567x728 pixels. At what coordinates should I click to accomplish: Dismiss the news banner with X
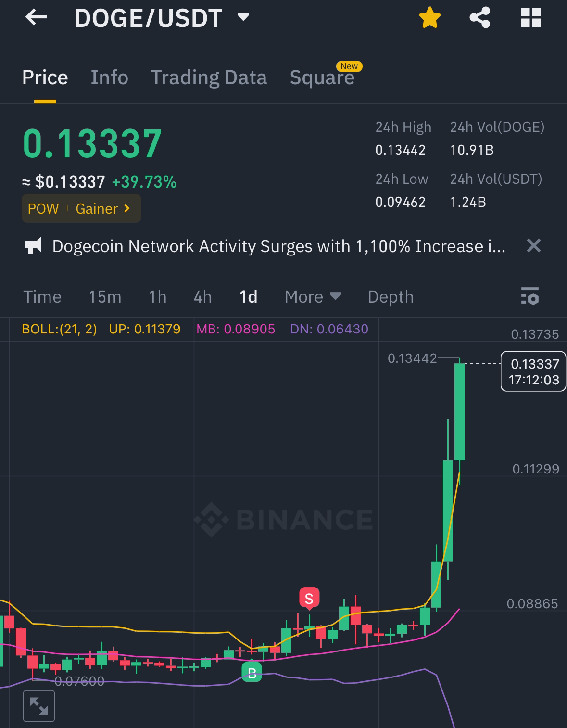534,246
